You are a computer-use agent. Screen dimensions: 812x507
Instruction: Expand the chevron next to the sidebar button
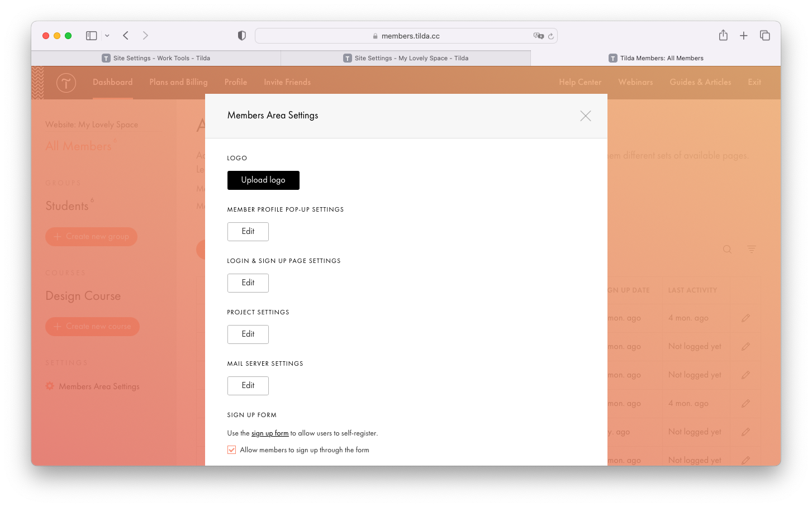[x=106, y=35]
